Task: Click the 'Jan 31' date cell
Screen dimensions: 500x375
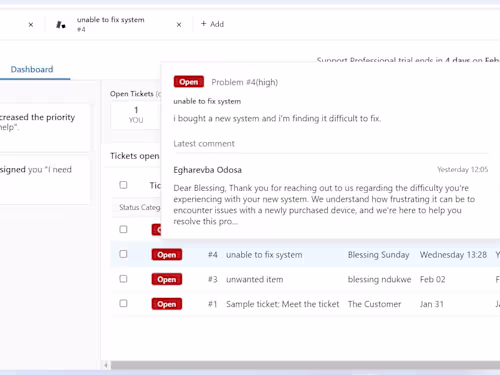Action: pos(432,304)
